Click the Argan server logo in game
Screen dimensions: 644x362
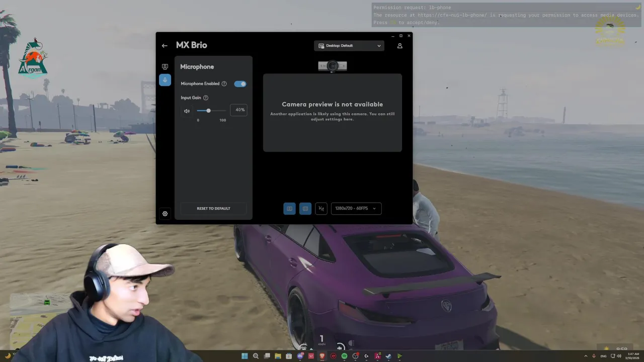pyautogui.click(x=33, y=58)
